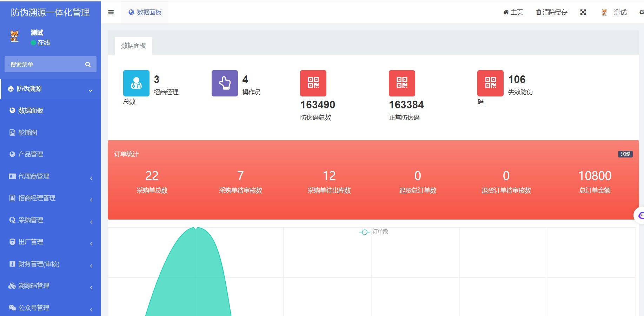Click the blue 招商经理 stat icon
Screen dimensions: 644x316
pos(136,83)
